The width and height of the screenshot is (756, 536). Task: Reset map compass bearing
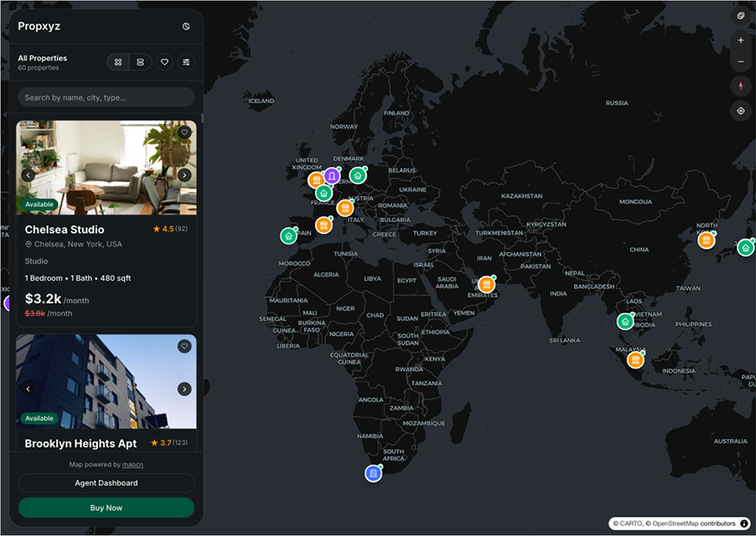click(741, 86)
